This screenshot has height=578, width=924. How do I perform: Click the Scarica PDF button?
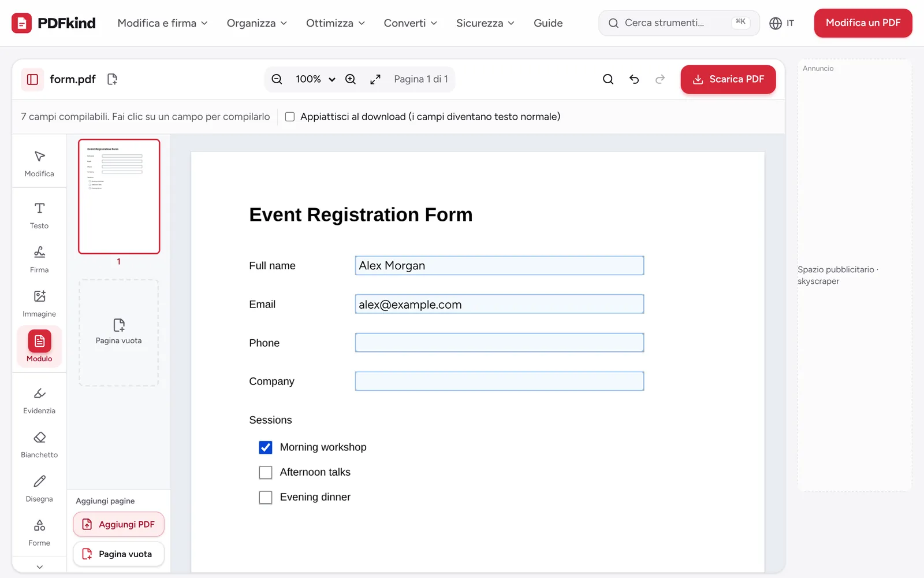(x=728, y=79)
